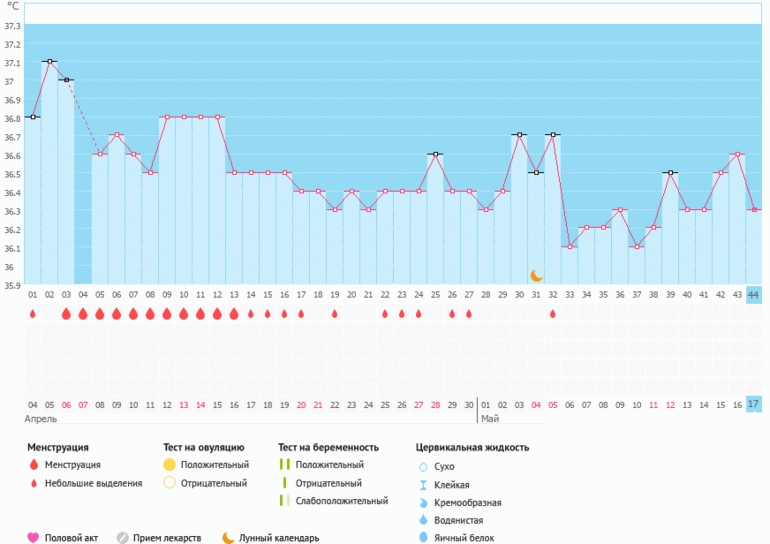Click the moon marker on cycle day 31
Image resolution: width=770 pixels, height=544 pixels.
[x=536, y=275]
